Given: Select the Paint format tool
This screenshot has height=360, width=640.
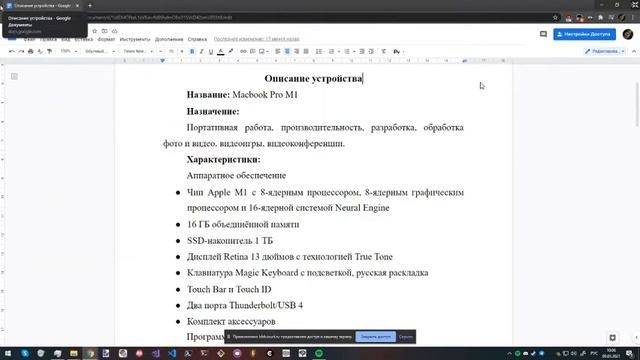Looking at the screenshot, I should click(x=49, y=51).
